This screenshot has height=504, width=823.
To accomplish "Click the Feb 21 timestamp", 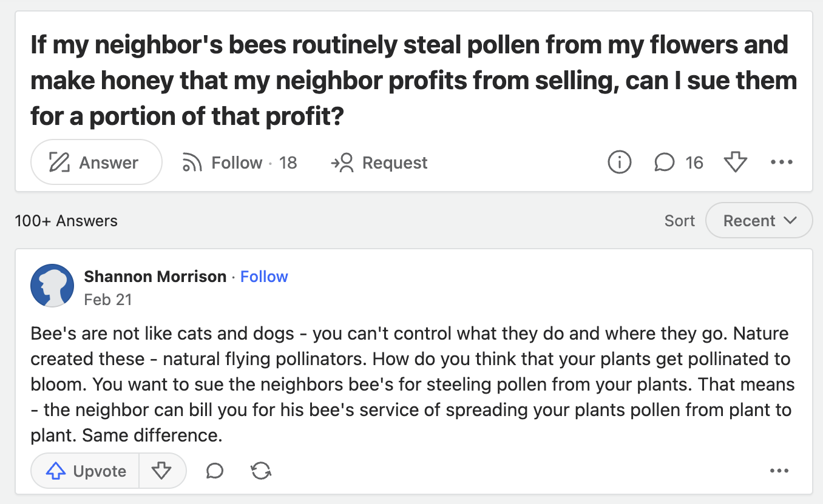I will 108,299.
